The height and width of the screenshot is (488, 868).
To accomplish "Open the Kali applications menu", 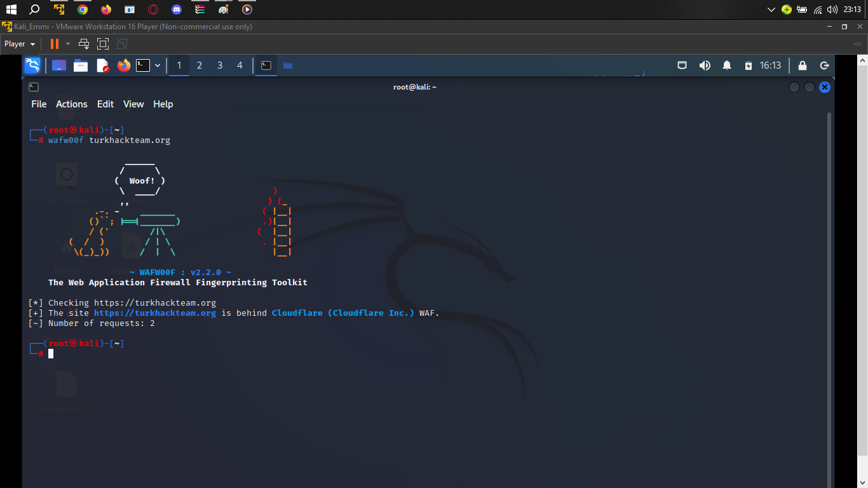I will (x=32, y=65).
